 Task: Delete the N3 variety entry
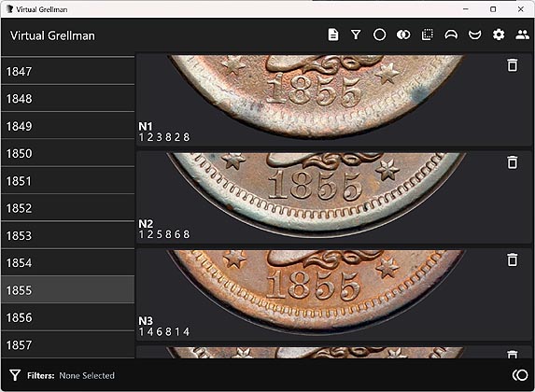tap(513, 259)
